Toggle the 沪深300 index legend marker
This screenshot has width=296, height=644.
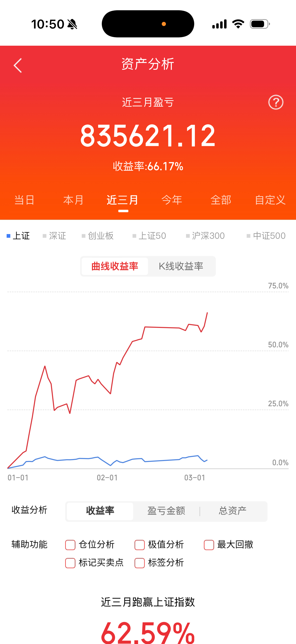[x=205, y=235]
